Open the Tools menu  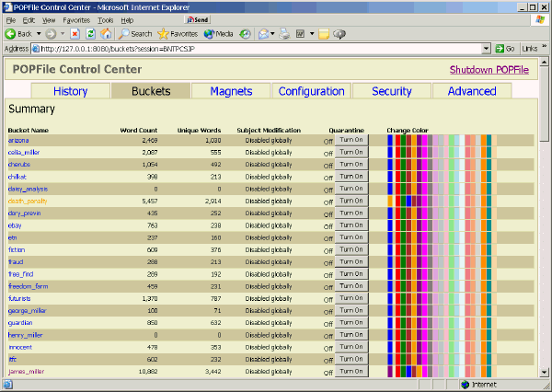click(105, 20)
